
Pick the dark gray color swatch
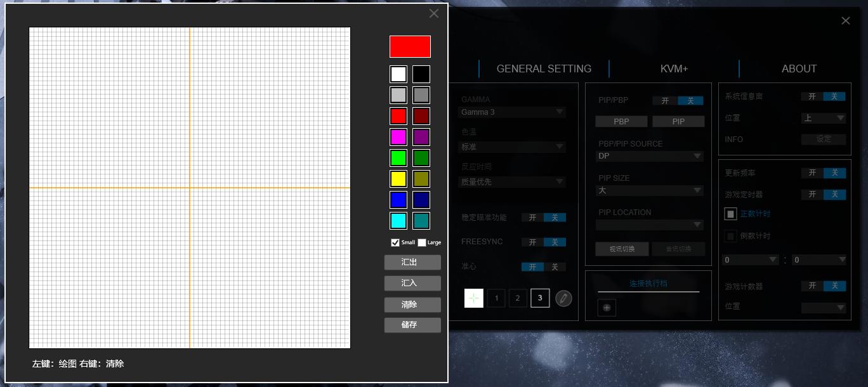[421, 95]
